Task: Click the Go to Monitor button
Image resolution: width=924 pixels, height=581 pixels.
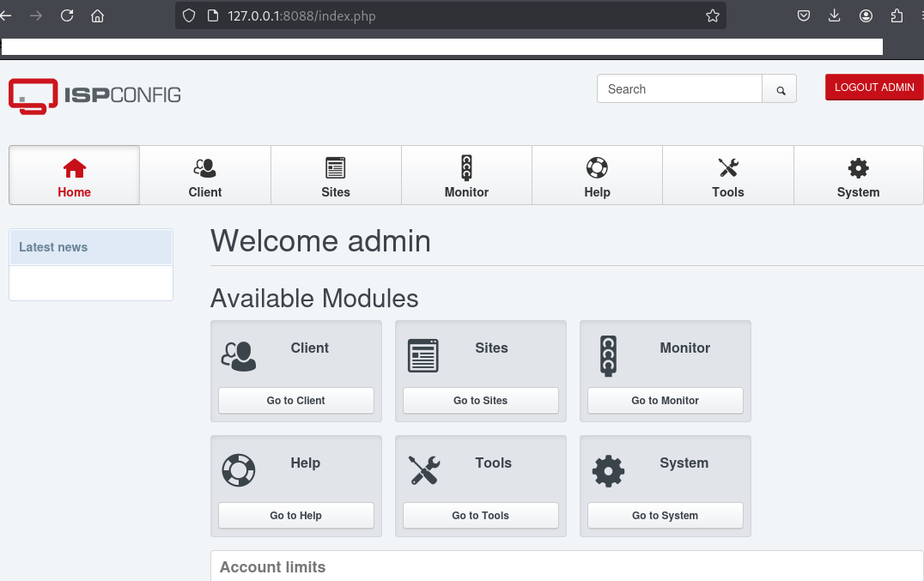Action: (x=665, y=401)
